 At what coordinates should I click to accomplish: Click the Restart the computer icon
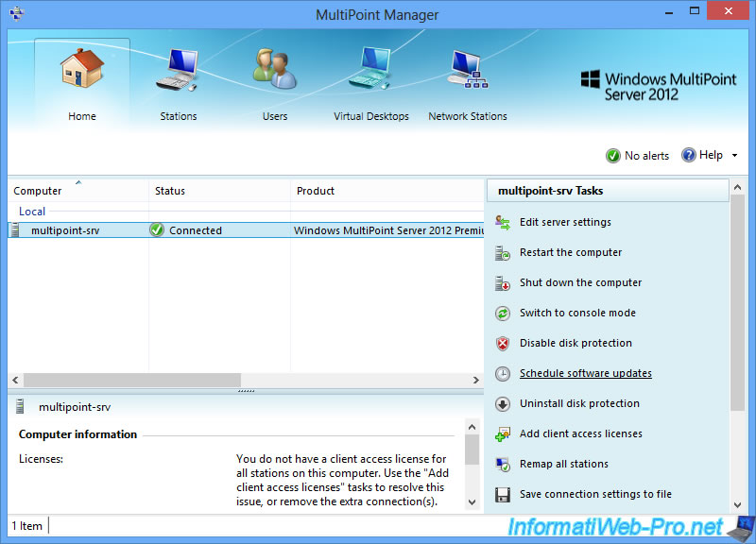503,253
